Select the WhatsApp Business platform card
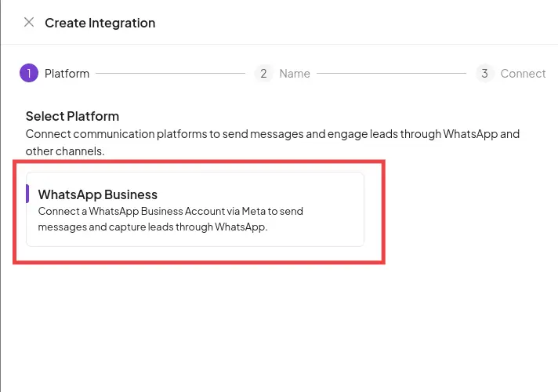Screen dimensions: 558x392 [x=195, y=209]
